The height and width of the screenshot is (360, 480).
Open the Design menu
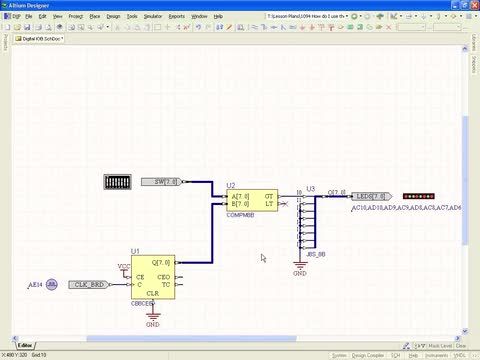[113, 16]
